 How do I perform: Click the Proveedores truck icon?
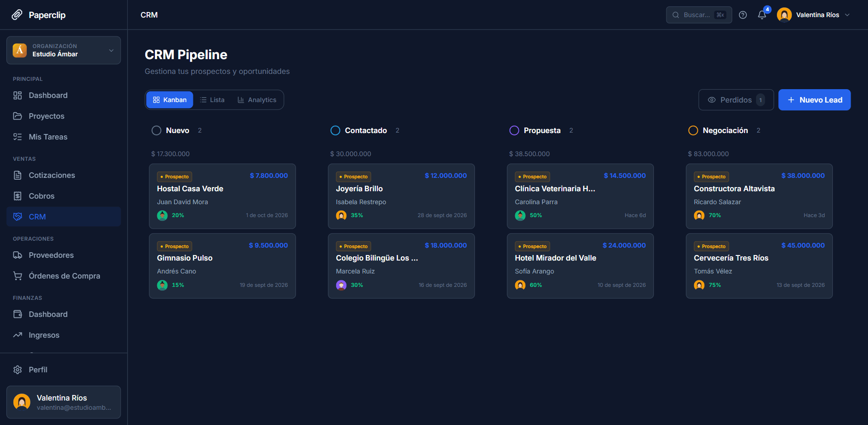pyautogui.click(x=18, y=255)
